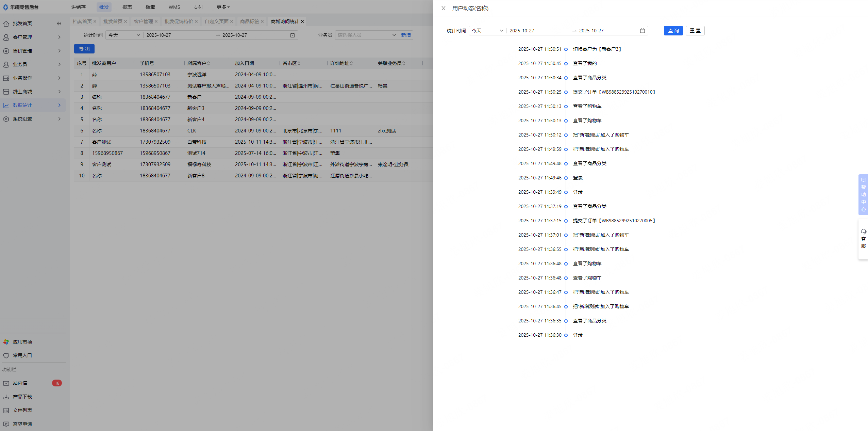Screen dimensions: 868x431
Task: Open the 帮助中心 side widget
Action: tap(863, 194)
